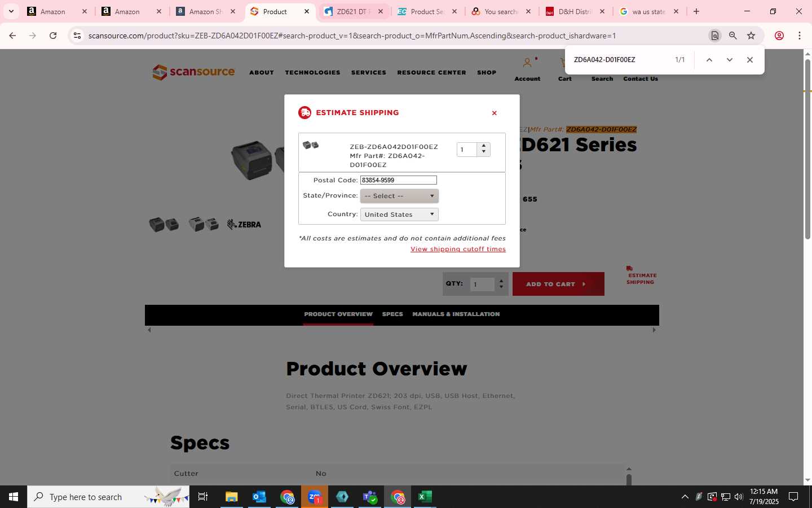Image resolution: width=812 pixels, height=508 pixels.
Task: Open the ABOUT menu
Action: [x=262, y=73]
